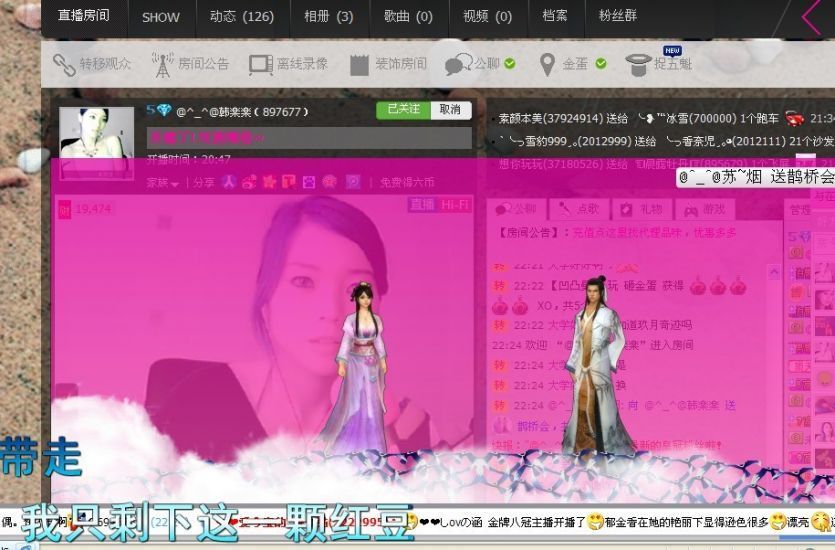Open 离线录像 offline recording tool
835x550 pixels.
coord(288,64)
